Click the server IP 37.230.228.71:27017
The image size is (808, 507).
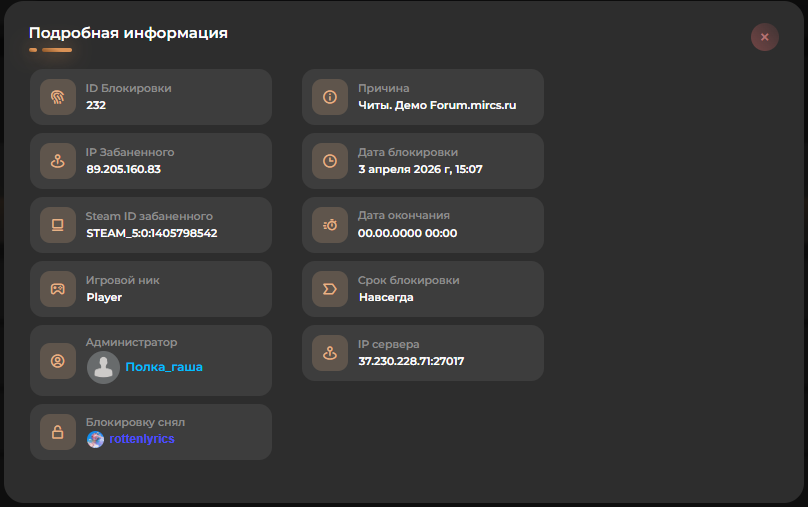point(411,361)
